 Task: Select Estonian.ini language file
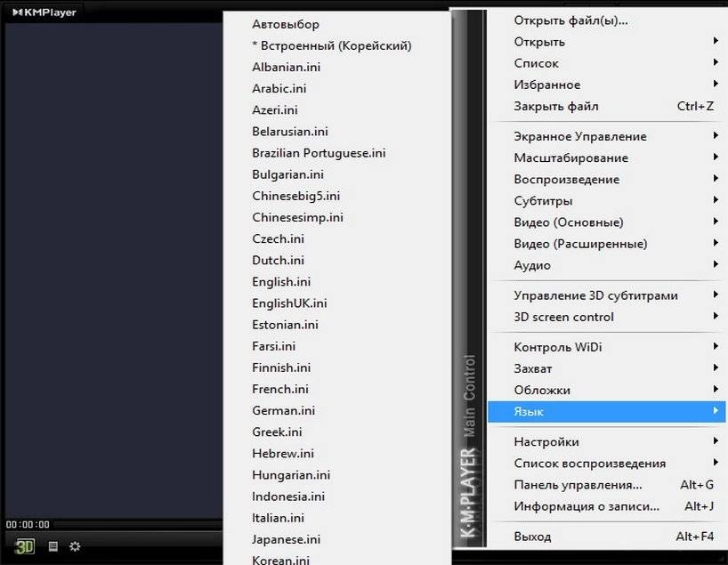[337, 325]
